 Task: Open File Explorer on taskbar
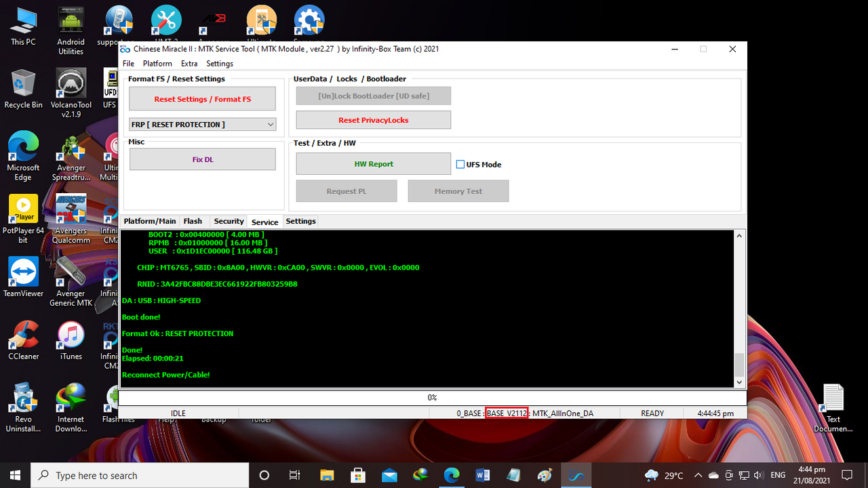pos(327,475)
